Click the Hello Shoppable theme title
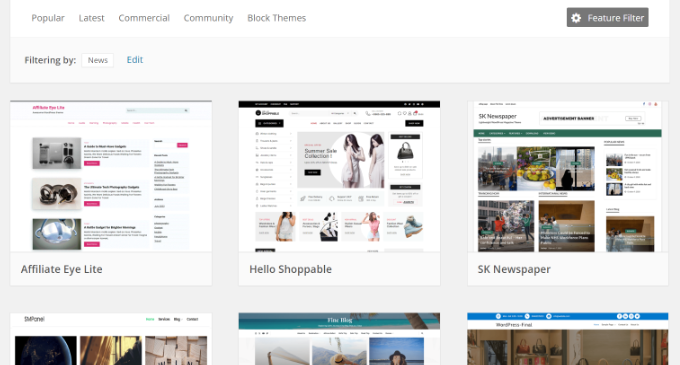Image resolution: width=680 pixels, height=365 pixels. click(x=291, y=269)
